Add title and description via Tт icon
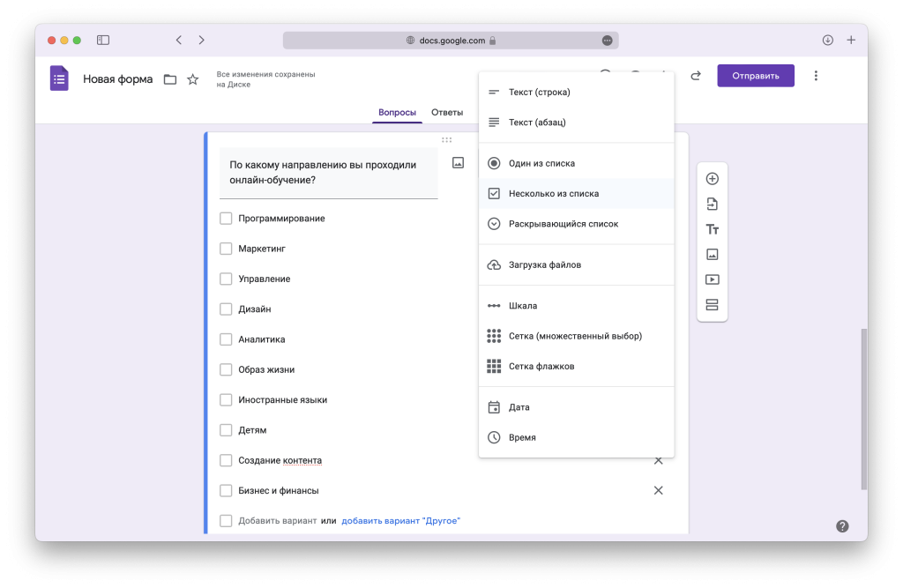This screenshot has width=903, height=588. 713,229
